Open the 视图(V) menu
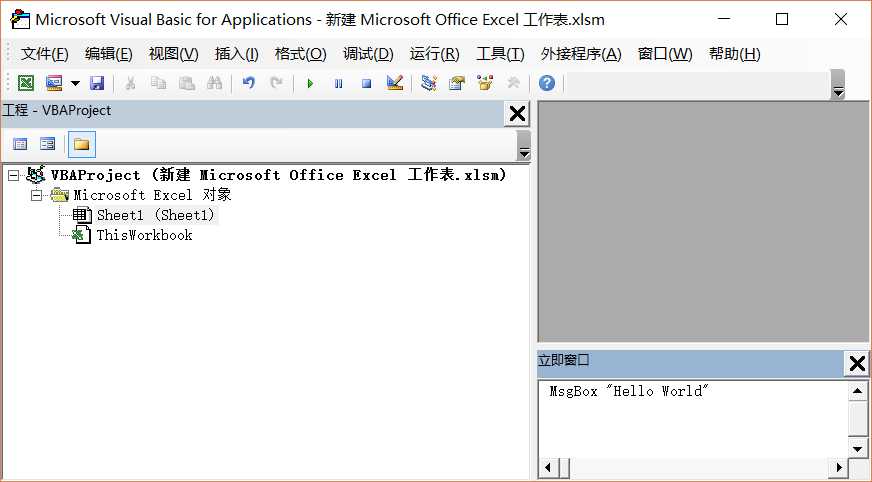Viewport: 872px width, 482px height. coord(174,54)
